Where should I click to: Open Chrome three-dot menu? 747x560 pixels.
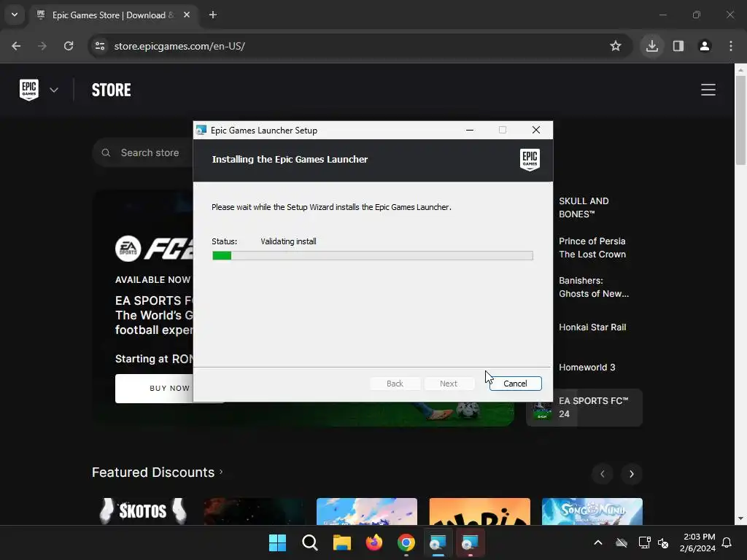pos(731,46)
